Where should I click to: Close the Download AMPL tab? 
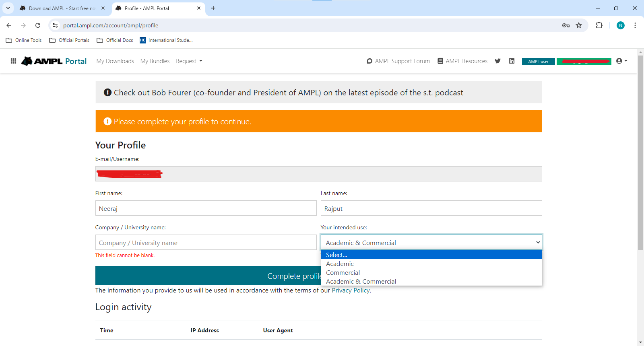pyautogui.click(x=103, y=8)
